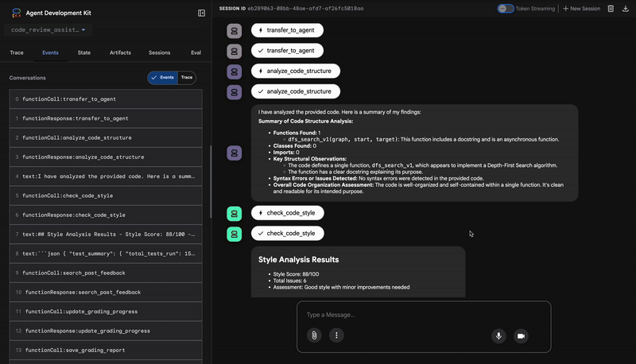Collapse the side panel icon

click(x=201, y=13)
